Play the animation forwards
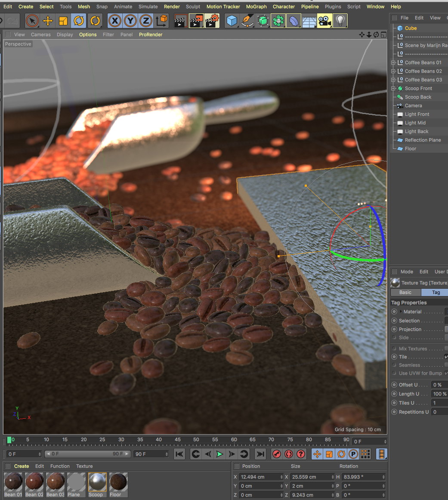Viewport: 448px width, 500px height. coord(220,454)
